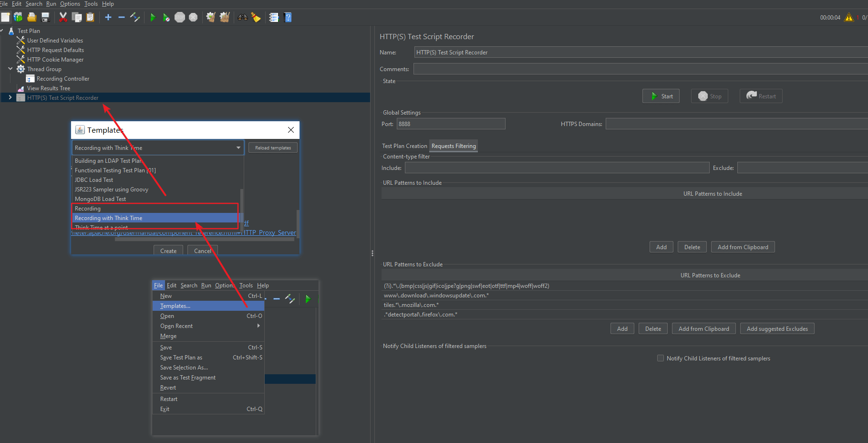Click the New test plan toolbar icon
Screen dimensions: 868x443
(x=5, y=17)
